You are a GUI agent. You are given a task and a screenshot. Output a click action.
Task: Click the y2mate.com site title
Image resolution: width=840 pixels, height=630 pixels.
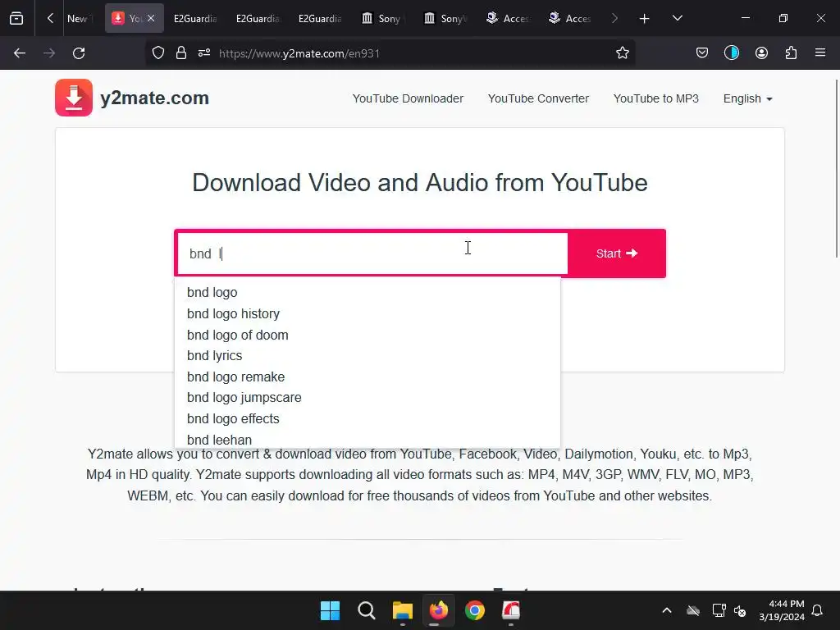[154, 98]
